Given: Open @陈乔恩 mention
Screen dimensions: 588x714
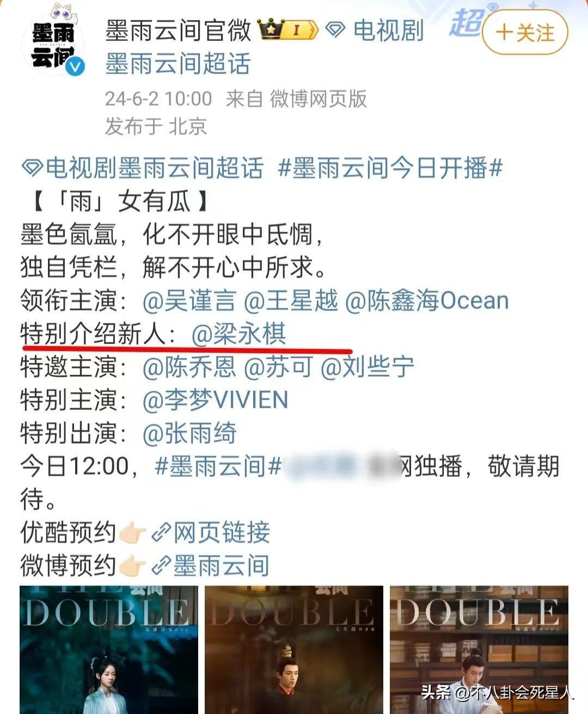Looking at the screenshot, I should 189,367.
